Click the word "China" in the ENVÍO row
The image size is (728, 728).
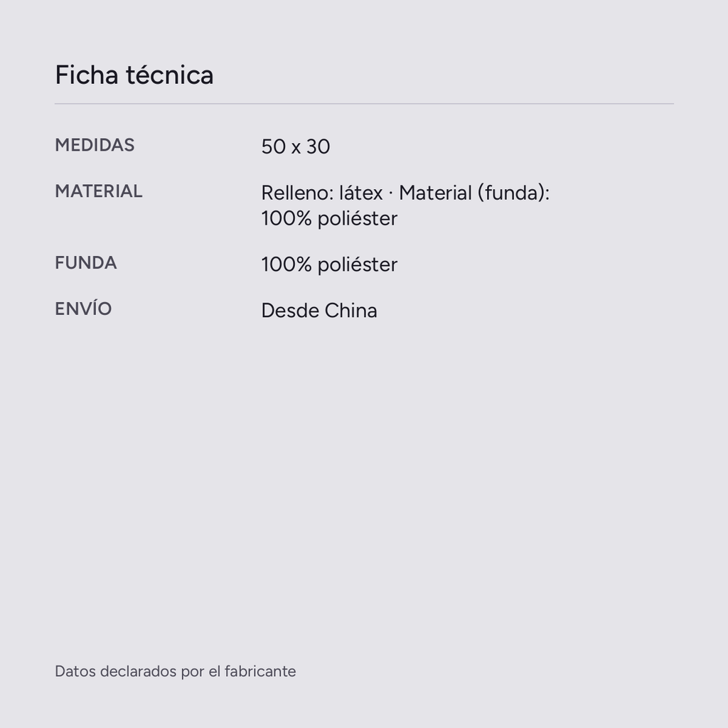tap(350, 311)
